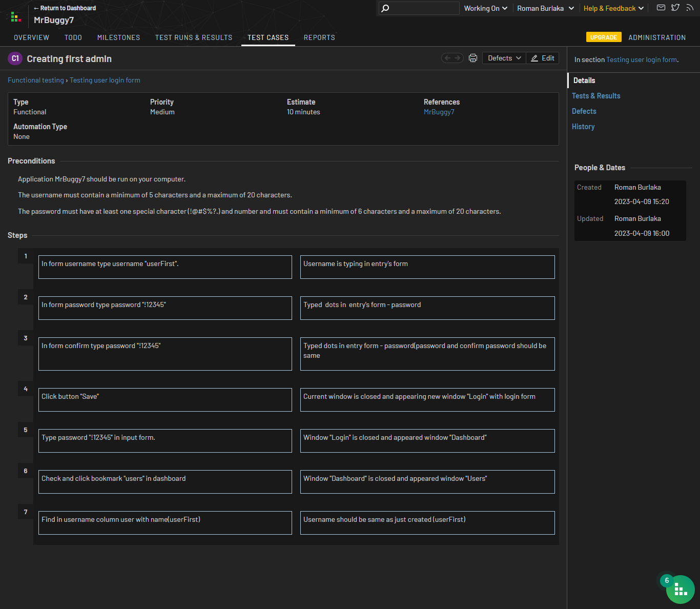Expand the Working On dropdown

click(485, 8)
